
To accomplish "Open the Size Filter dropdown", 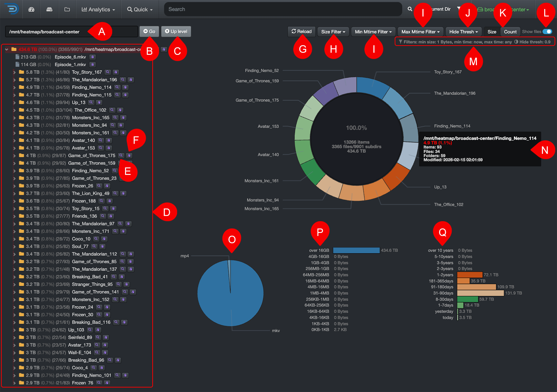I will (x=333, y=32).
